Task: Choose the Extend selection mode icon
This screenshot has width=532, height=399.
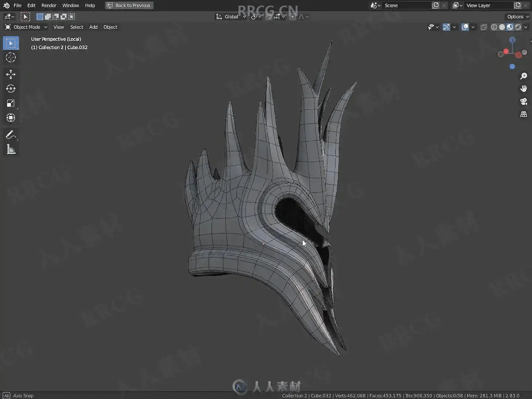Action: (x=48, y=17)
